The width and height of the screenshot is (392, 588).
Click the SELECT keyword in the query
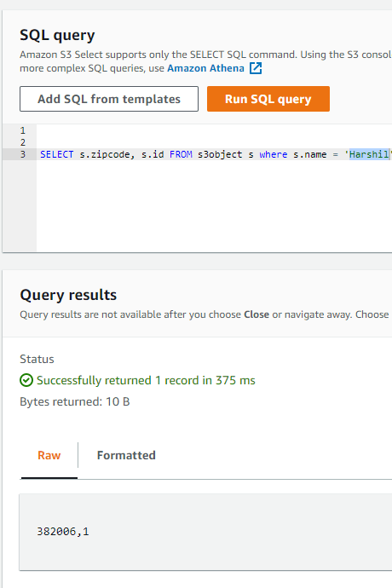pos(57,154)
